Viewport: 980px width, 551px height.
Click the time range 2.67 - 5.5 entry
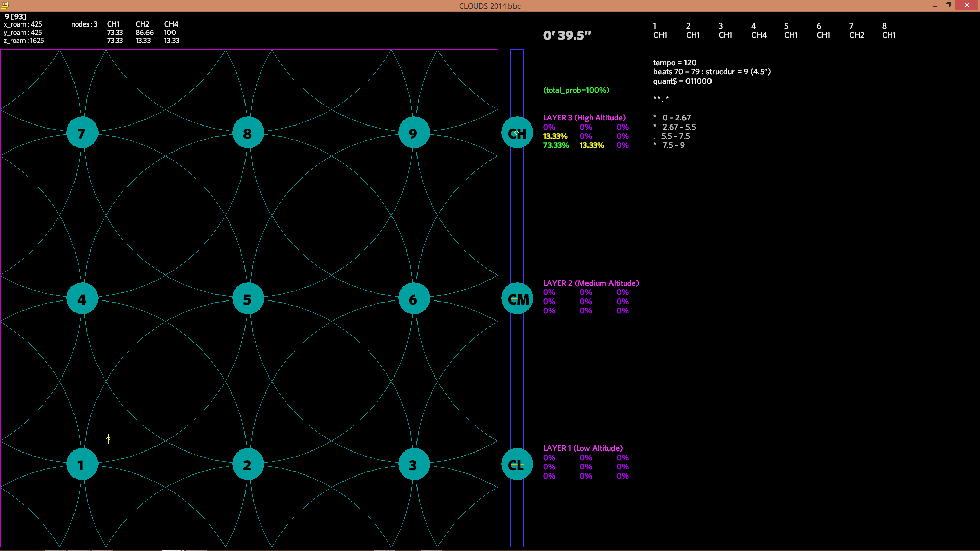click(x=679, y=127)
